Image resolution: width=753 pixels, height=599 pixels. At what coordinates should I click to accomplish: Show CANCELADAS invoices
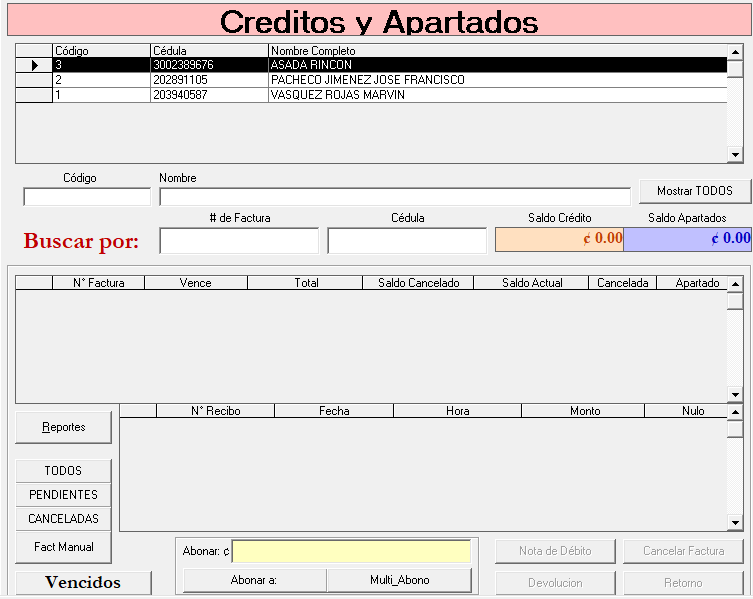(x=64, y=519)
